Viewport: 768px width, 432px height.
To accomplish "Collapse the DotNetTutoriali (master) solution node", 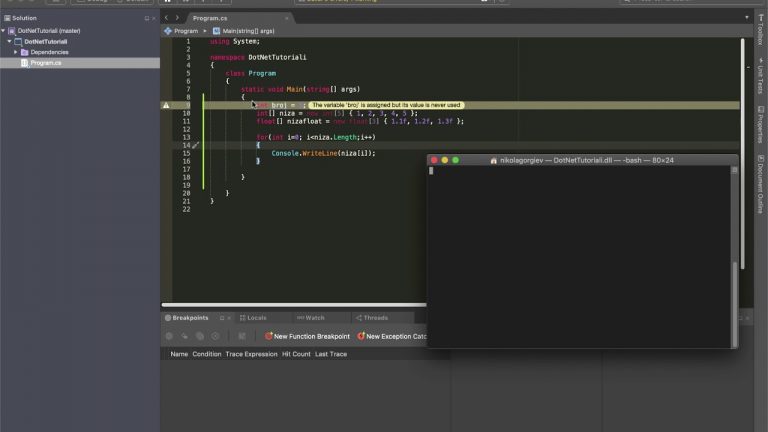I will [x=3, y=31].
